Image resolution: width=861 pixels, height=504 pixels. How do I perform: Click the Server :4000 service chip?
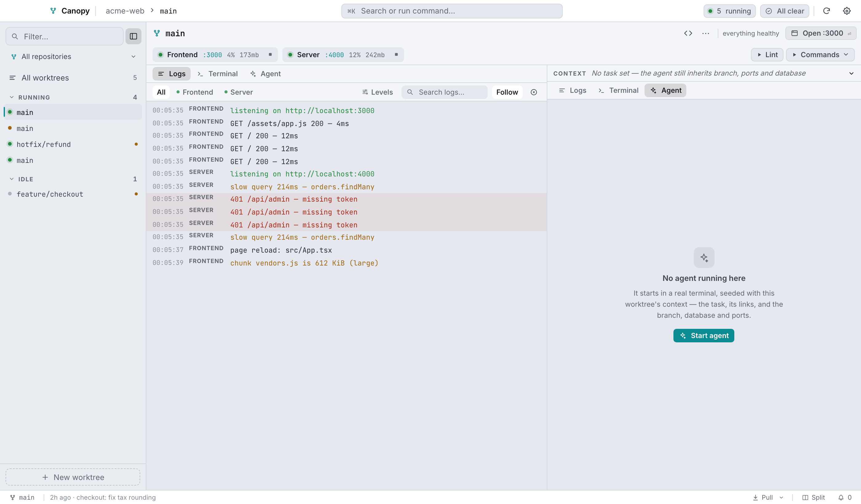[343, 55]
